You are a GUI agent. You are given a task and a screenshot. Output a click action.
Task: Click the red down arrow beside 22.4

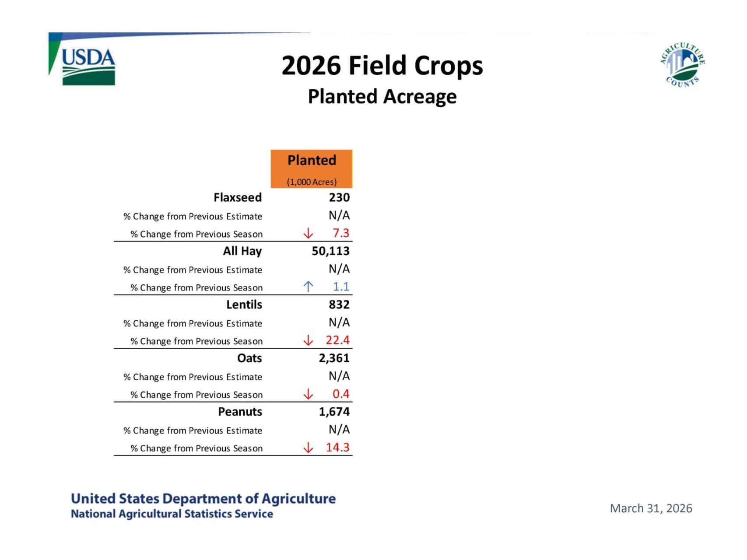308,340
